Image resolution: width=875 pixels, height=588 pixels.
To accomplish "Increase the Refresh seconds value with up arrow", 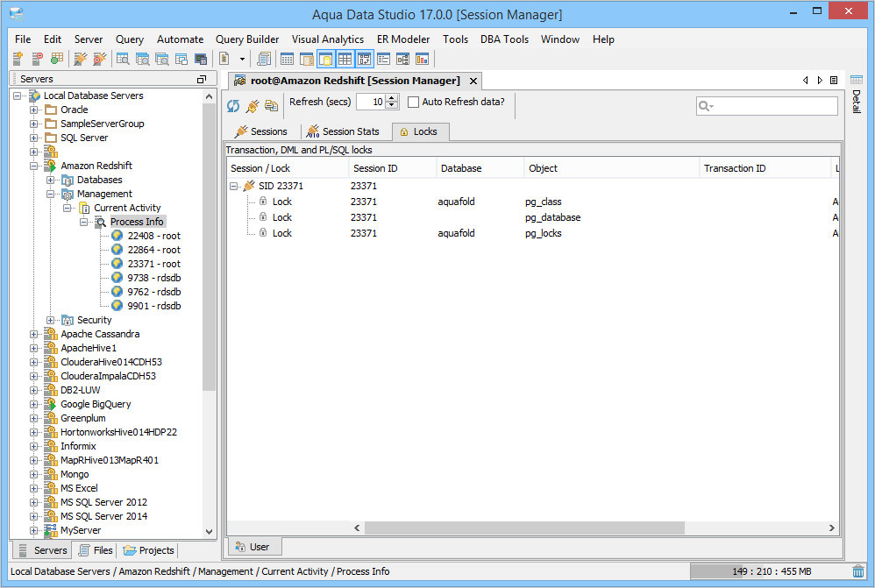I will coord(392,98).
